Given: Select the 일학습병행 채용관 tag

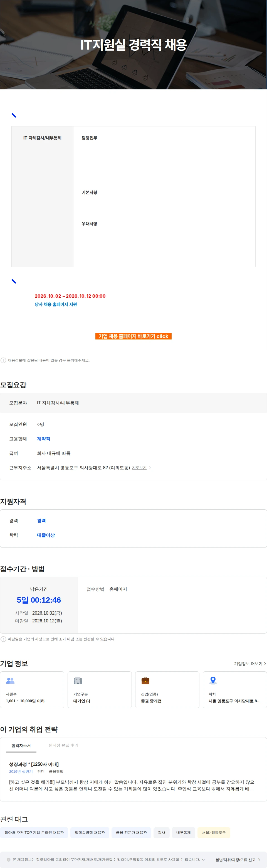Looking at the screenshot, I should coord(90,832).
